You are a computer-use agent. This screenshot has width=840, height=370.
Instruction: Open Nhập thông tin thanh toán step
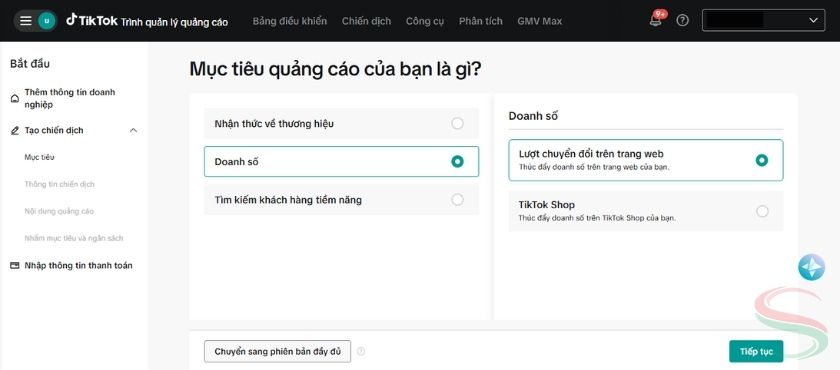pos(78,266)
